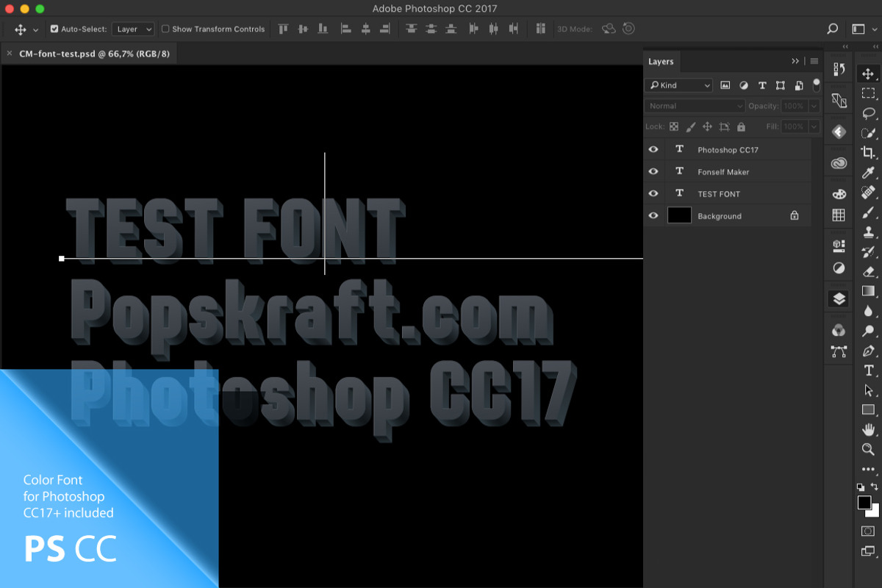Image resolution: width=882 pixels, height=588 pixels.
Task: Select the Blur tool
Action: click(x=868, y=311)
